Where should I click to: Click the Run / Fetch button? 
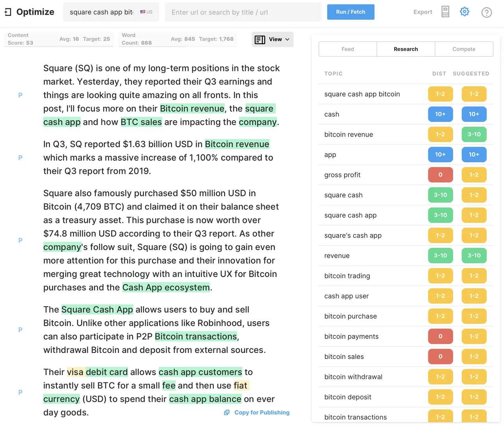(x=350, y=12)
